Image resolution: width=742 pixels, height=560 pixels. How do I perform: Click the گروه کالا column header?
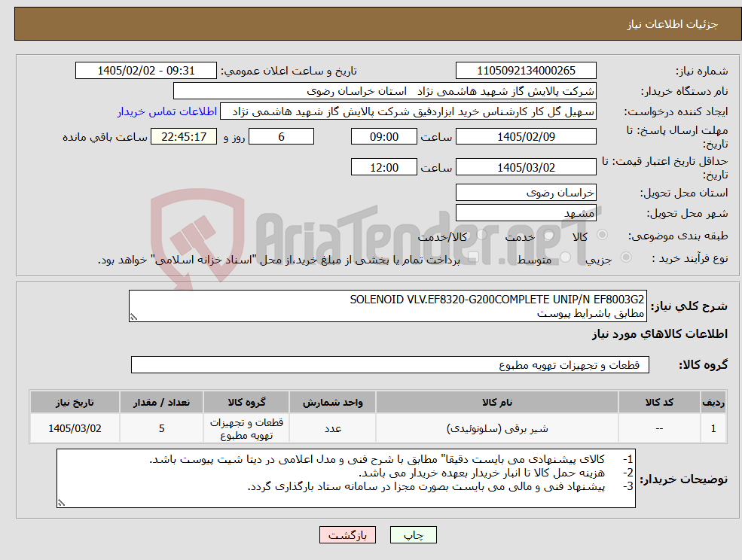click(x=246, y=402)
